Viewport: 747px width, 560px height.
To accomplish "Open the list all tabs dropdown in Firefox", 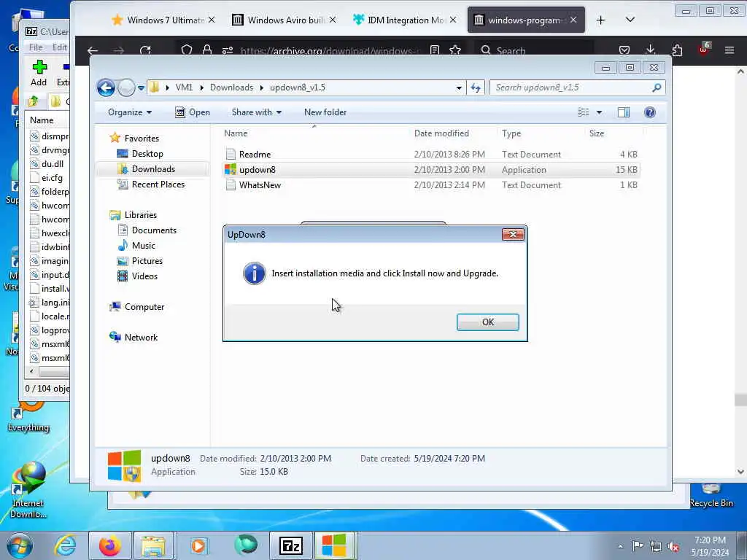I will pos(630,20).
